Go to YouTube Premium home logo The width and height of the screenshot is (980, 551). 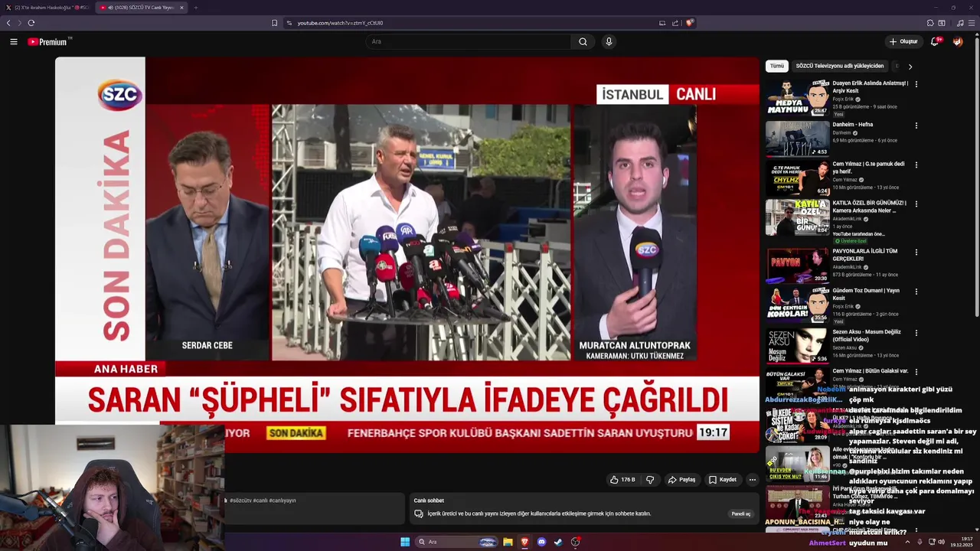click(49, 41)
